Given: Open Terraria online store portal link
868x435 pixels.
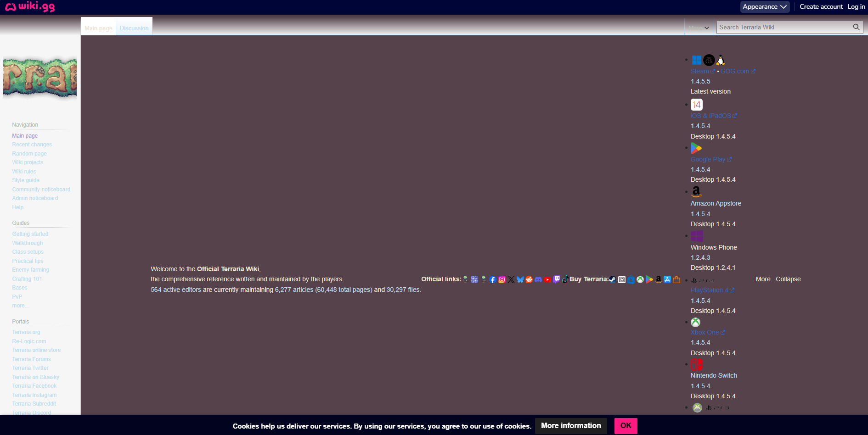Looking at the screenshot, I should click(36, 350).
